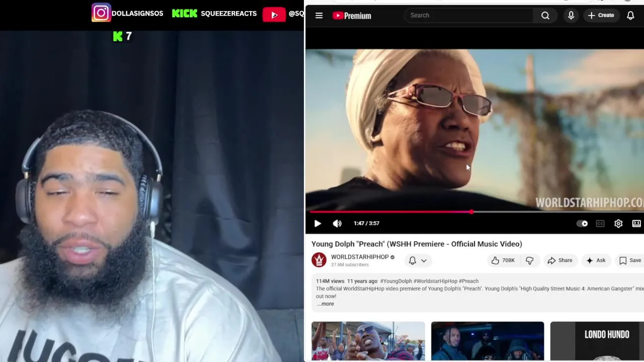
Task: Click the DOLLASIGNSOS overlay text
Action: [137, 14]
